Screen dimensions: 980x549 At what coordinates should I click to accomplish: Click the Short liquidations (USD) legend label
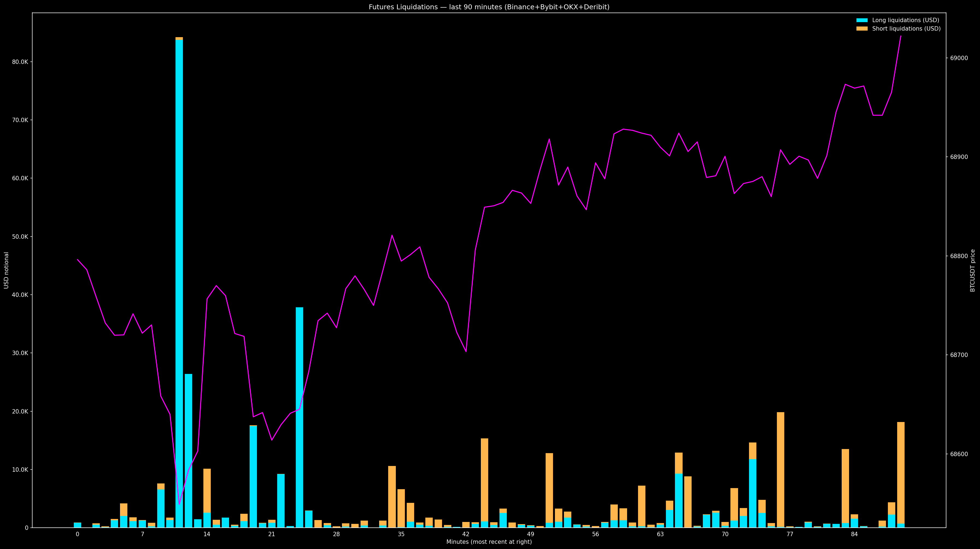tap(906, 29)
